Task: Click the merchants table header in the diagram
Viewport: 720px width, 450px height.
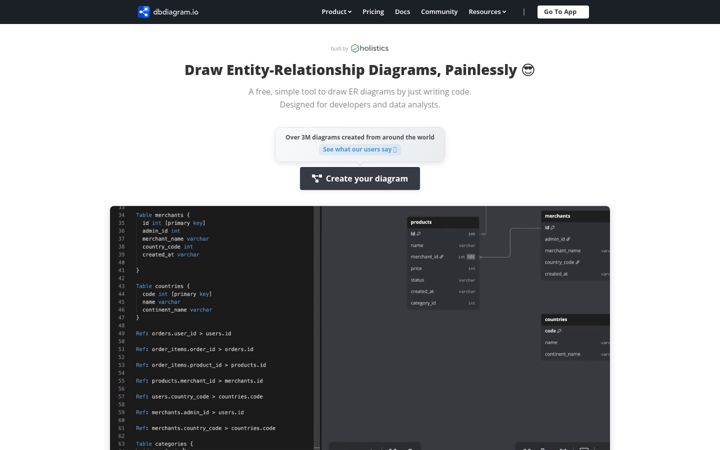Action: [575, 216]
